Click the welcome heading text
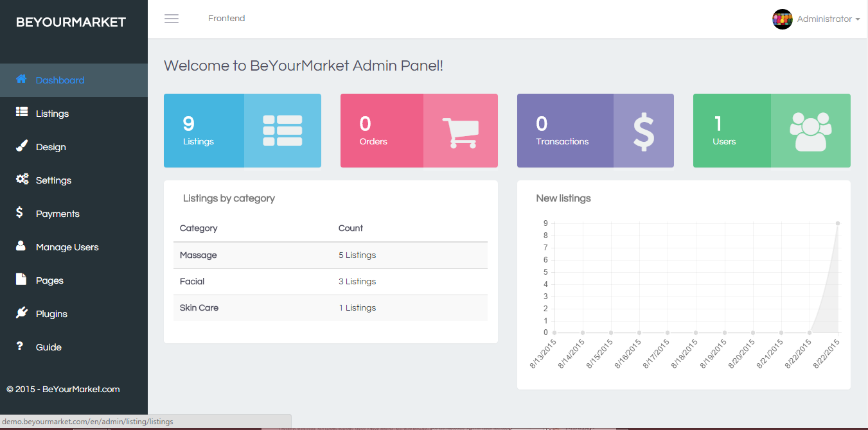868x430 pixels. [x=303, y=65]
